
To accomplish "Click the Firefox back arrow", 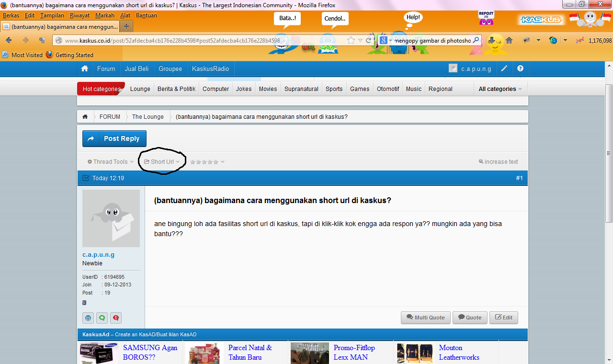I will click(9, 40).
